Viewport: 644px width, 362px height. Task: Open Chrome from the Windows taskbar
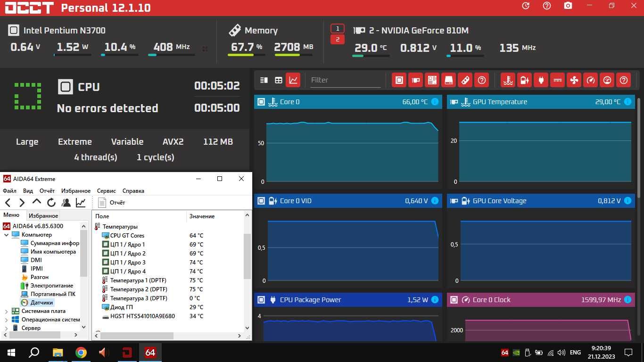tap(81, 353)
